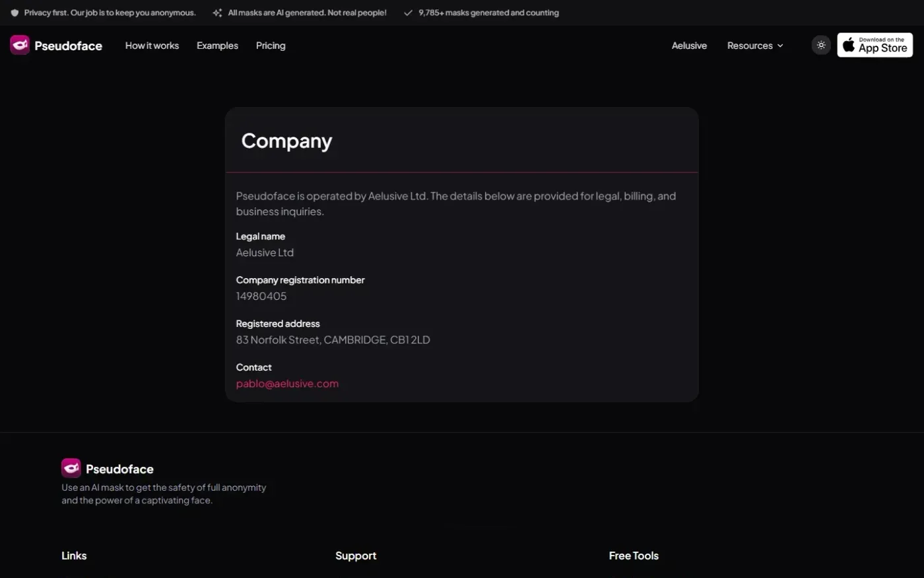Click the address 83 Norfolk Street, CAMBRIDGE
The height and width of the screenshot is (578, 924).
[x=333, y=340]
